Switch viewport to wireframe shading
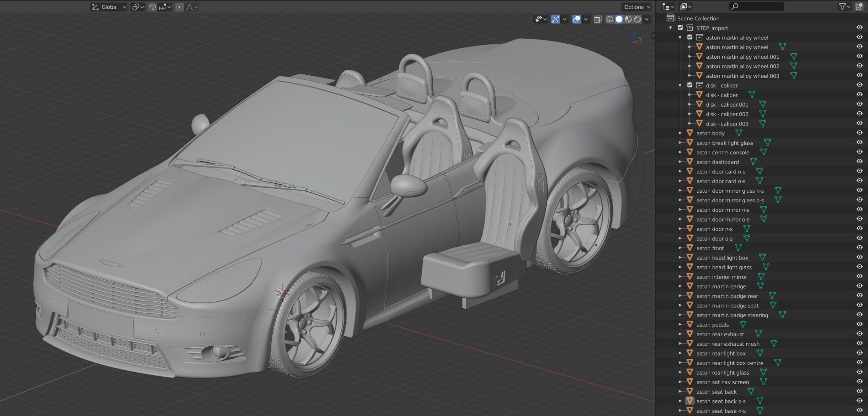Image resolution: width=868 pixels, height=416 pixels. tap(610, 19)
